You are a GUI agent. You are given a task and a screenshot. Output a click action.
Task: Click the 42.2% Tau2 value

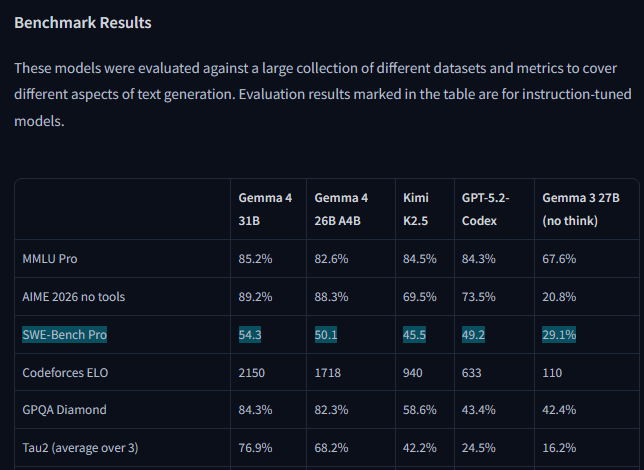(x=419, y=447)
